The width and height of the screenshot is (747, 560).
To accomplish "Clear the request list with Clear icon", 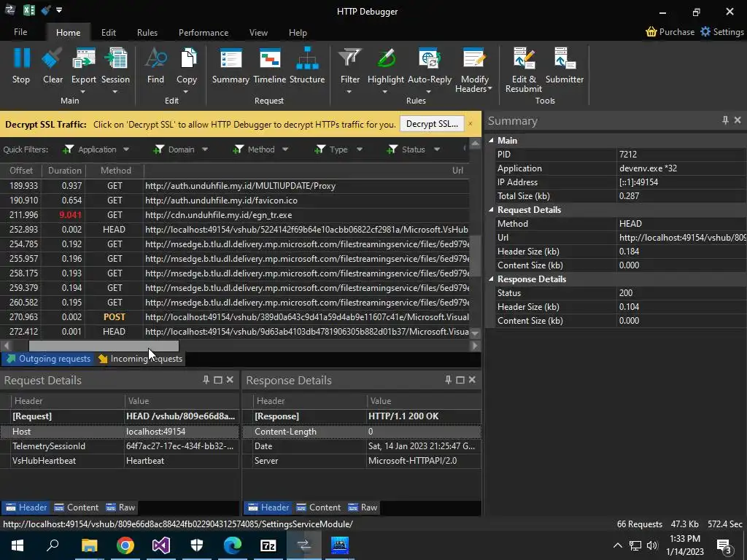I will point(53,58).
